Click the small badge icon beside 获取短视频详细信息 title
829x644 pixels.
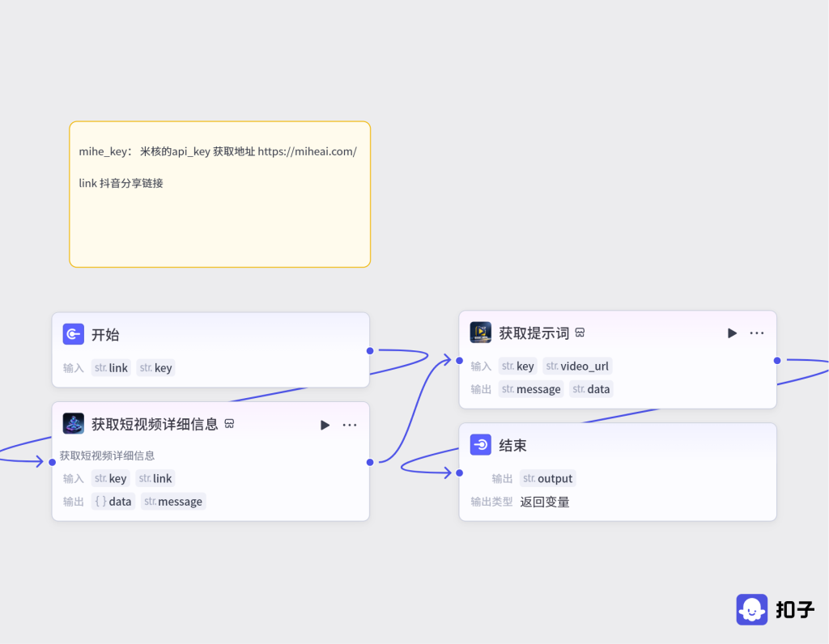click(229, 424)
